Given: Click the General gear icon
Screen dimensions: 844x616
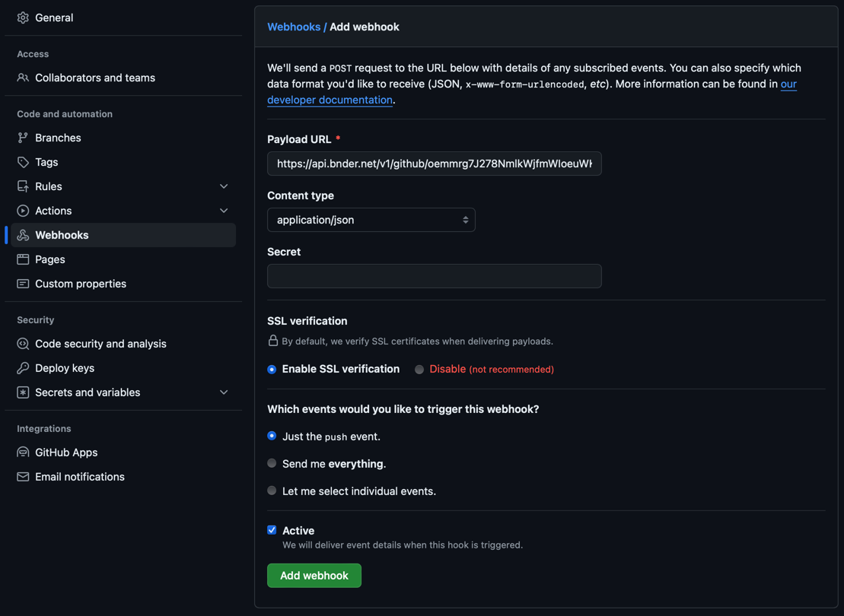Looking at the screenshot, I should click(x=23, y=17).
